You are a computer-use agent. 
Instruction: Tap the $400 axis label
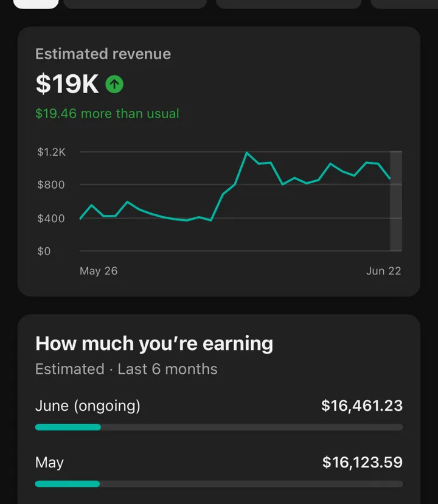[x=51, y=219]
